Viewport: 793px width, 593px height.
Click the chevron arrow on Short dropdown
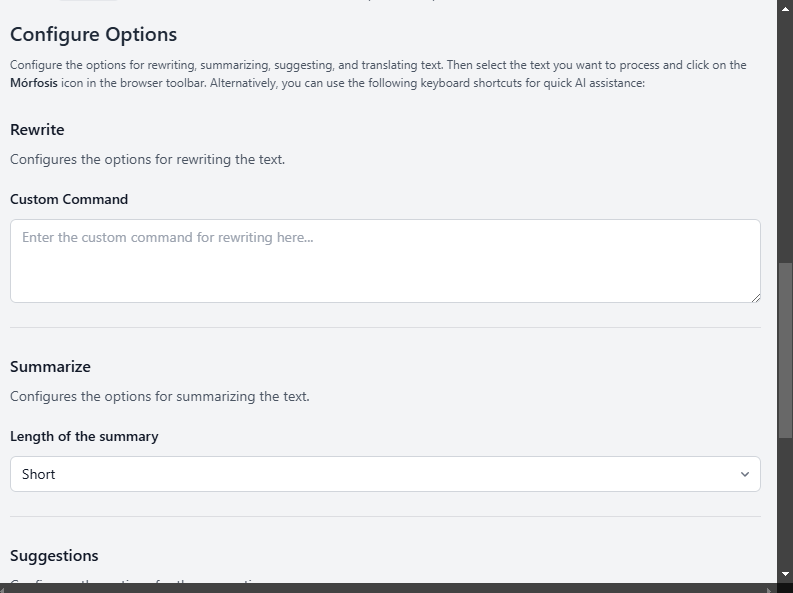click(x=744, y=474)
